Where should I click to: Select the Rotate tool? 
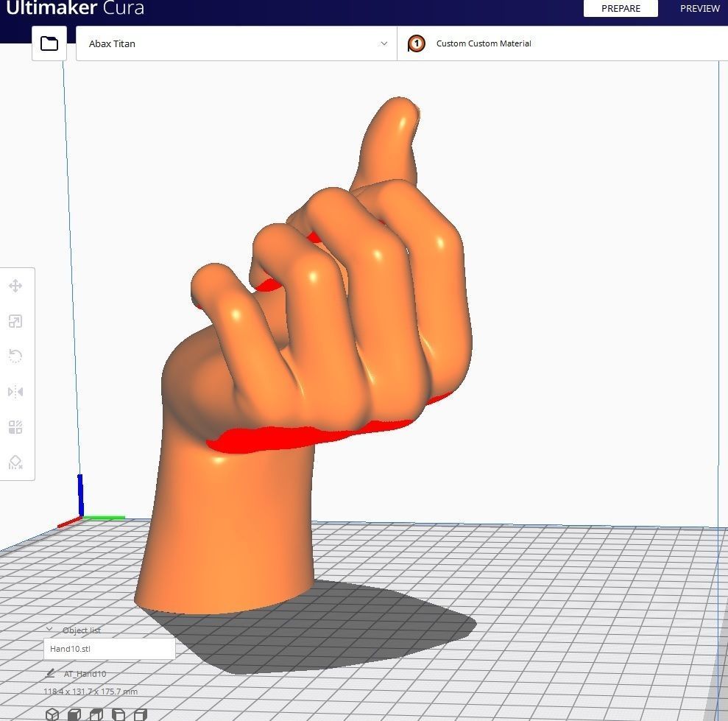click(x=15, y=356)
